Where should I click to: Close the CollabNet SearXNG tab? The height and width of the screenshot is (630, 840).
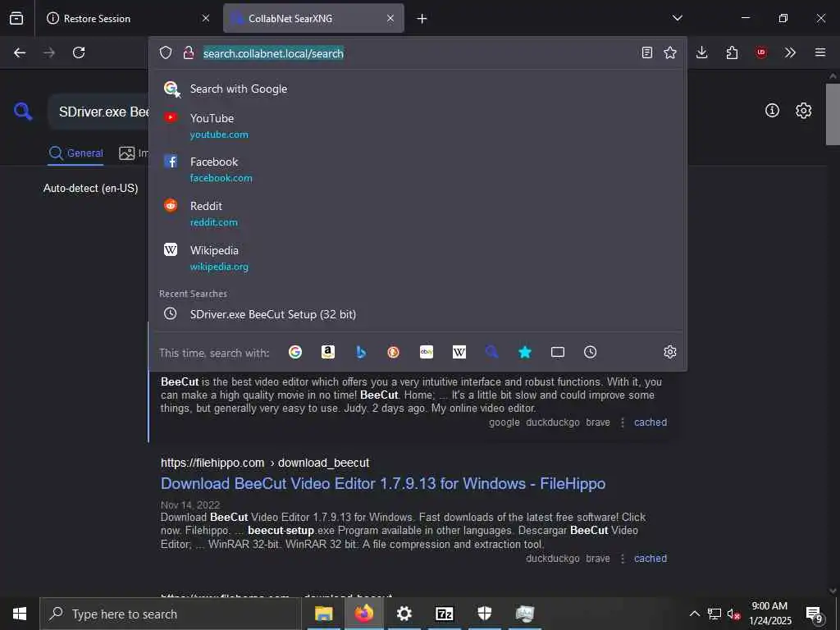coord(390,18)
